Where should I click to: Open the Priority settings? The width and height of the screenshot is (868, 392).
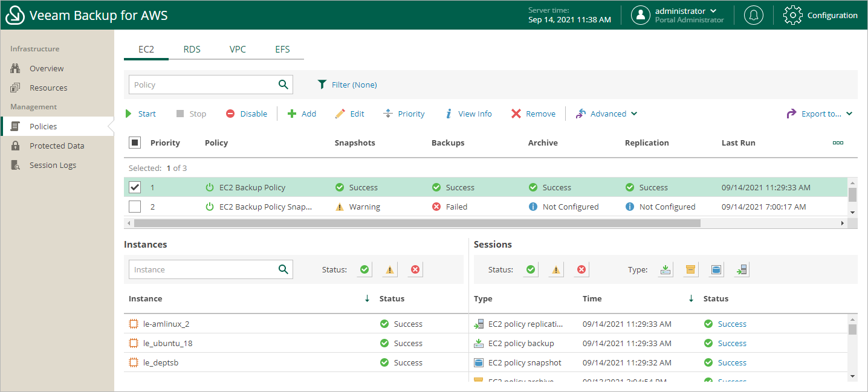point(404,114)
